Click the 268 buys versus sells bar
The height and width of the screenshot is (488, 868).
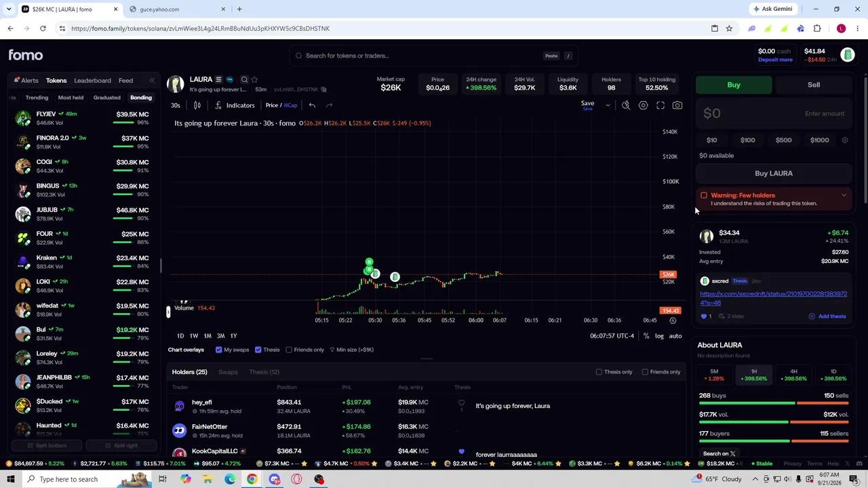click(774, 403)
